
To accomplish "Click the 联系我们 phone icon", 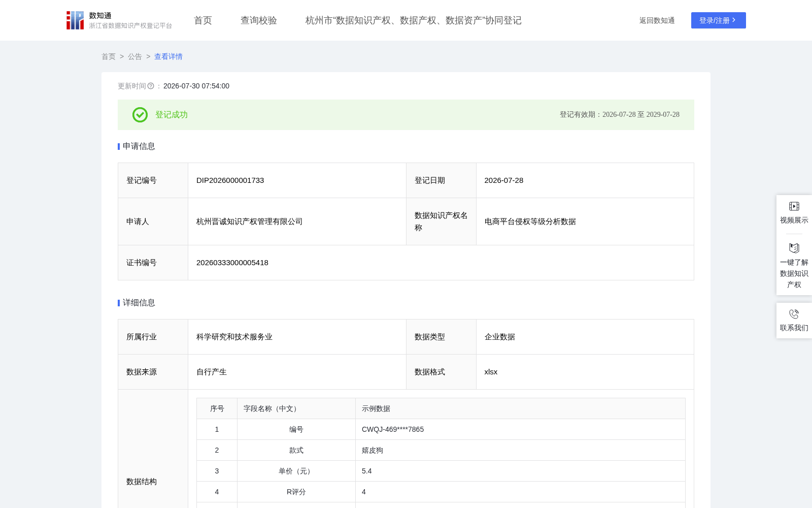I will [x=794, y=314].
